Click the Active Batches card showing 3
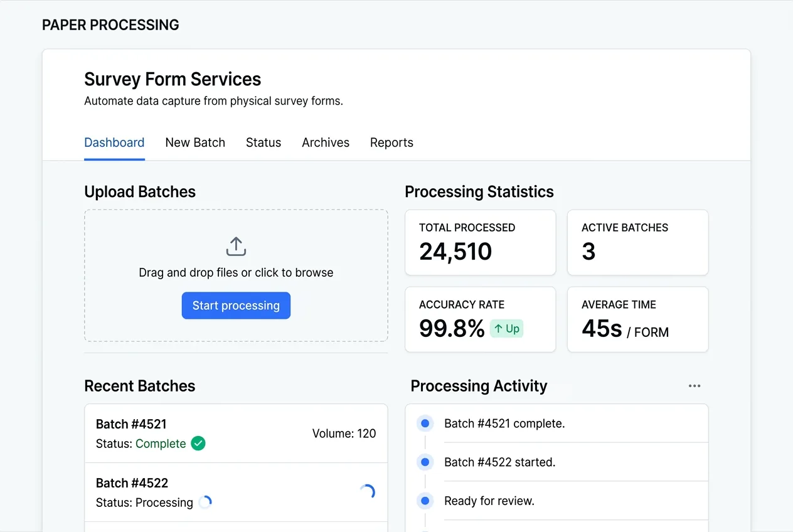This screenshot has width=793, height=532. tap(638, 242)
